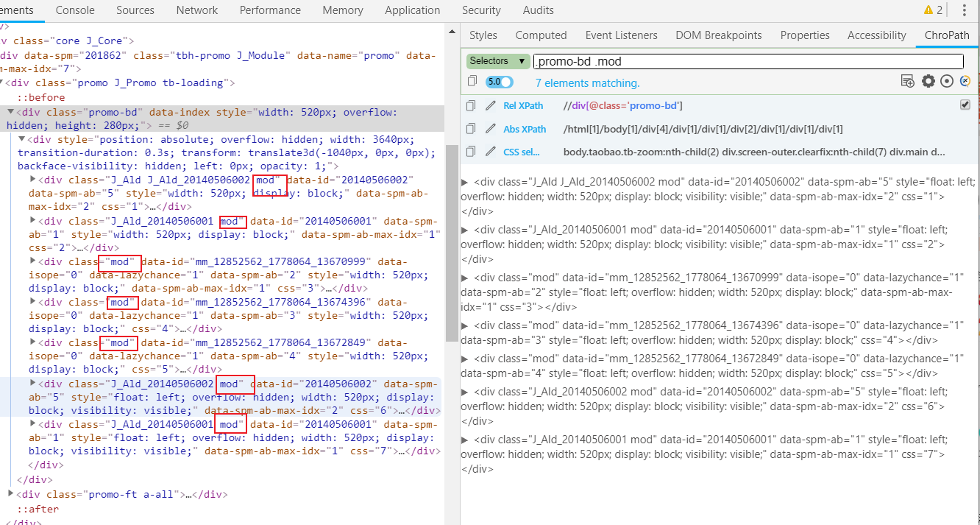The image size is (980, 525).
Task: Open the Sources tab
Action: [x=135, y=10]
